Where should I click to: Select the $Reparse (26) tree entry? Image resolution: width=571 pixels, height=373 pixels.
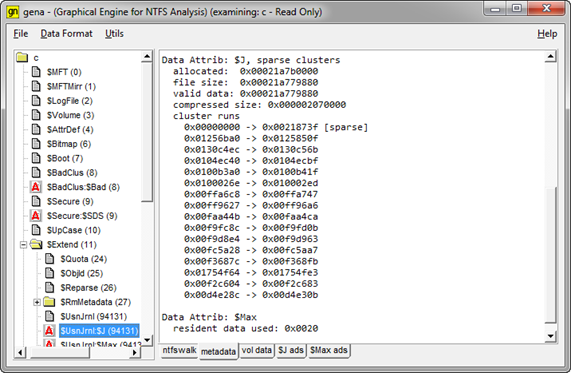tap(88, 288)
